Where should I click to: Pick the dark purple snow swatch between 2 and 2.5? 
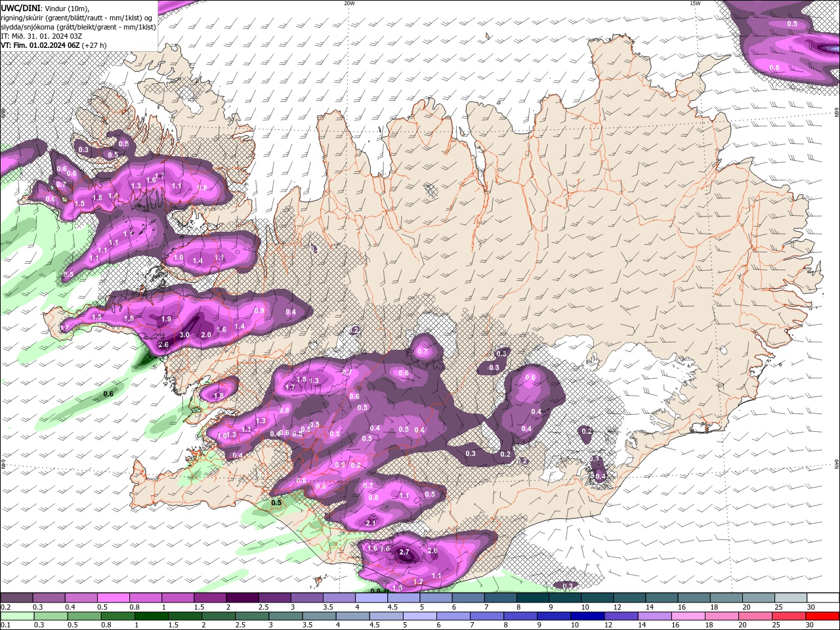tap(242, 598)
